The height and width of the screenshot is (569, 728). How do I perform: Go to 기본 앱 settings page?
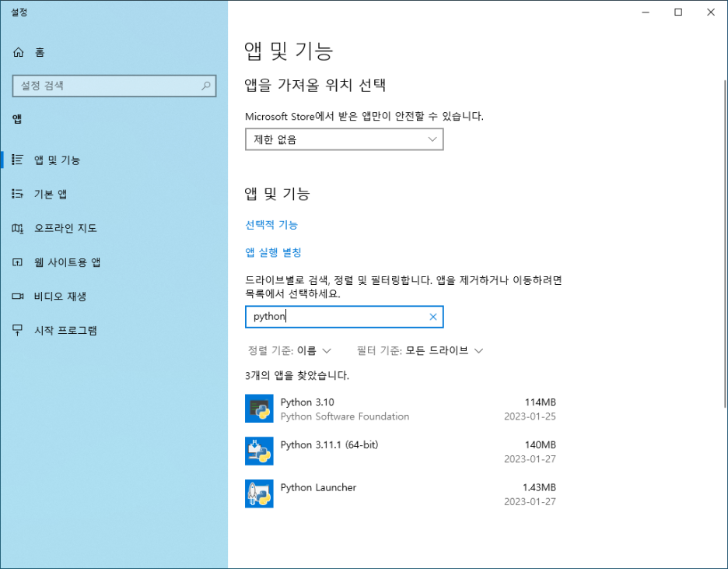tap(114, 194)
